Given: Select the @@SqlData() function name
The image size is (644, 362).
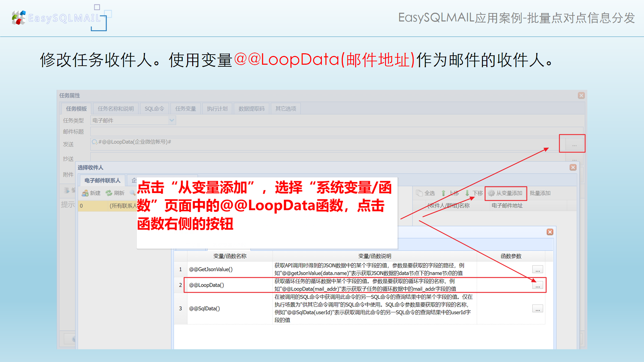Looking at the screenshot, I should (204, 308).
